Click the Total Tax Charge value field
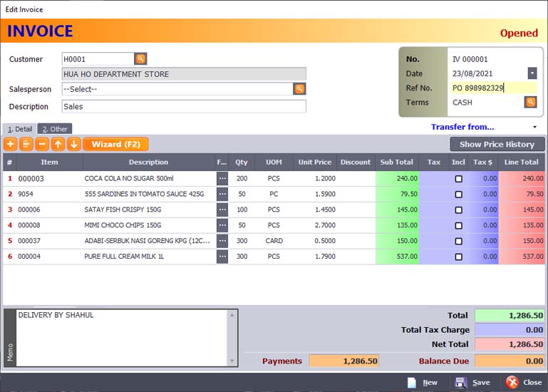 pyautogui.click(x=510, y=330)
